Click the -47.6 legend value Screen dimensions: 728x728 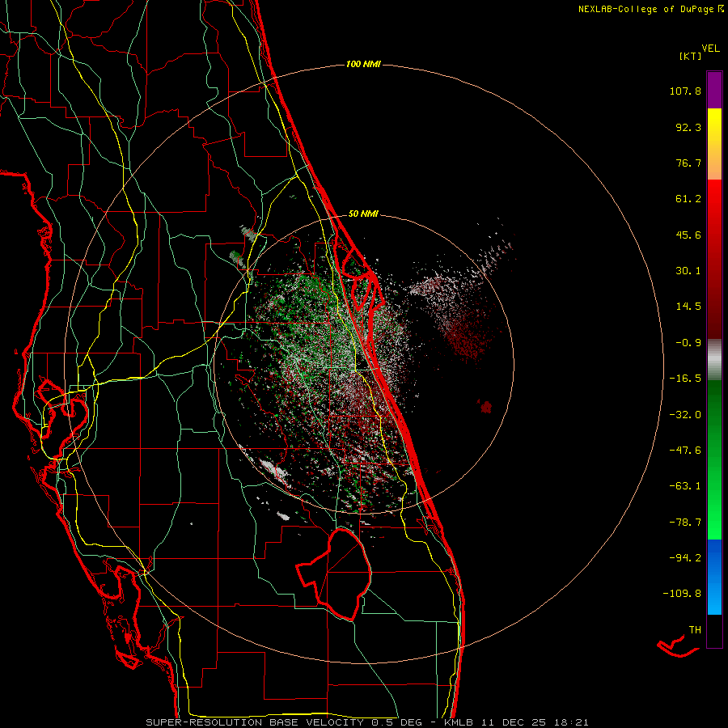685,451
